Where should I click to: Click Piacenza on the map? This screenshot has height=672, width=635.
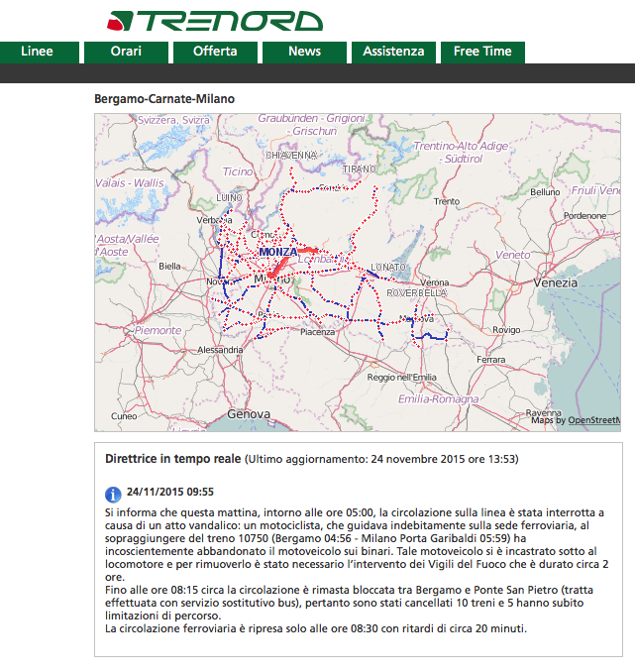click(318, 332)
